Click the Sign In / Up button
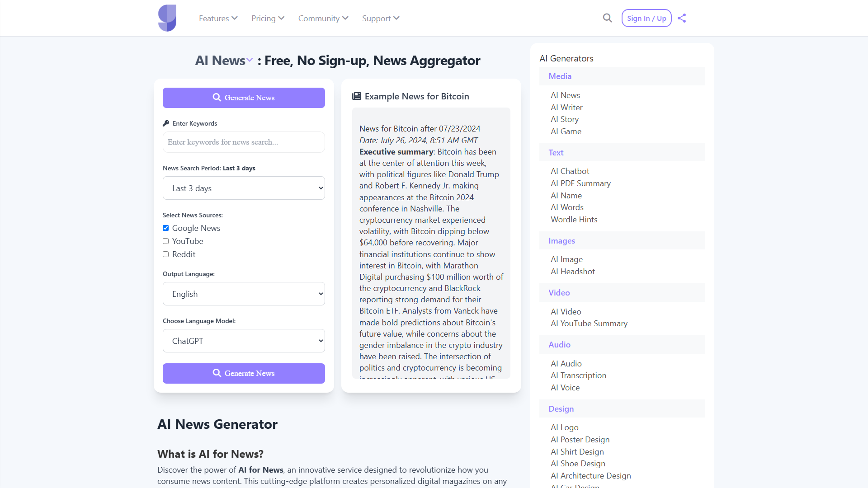Image resolution: width=868 pixels, height=488 pixels. (646, 19)
